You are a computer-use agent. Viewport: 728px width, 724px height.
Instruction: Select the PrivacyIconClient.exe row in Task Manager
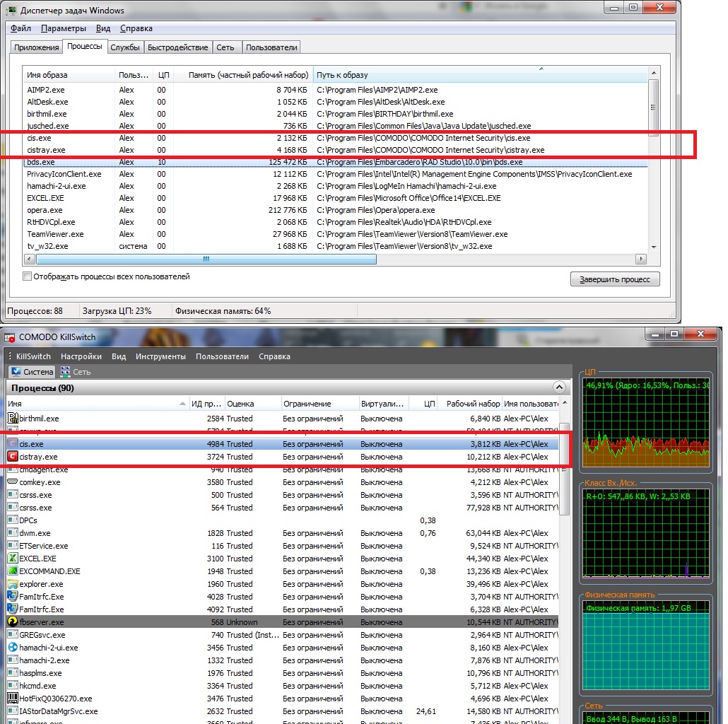[335, 174]
